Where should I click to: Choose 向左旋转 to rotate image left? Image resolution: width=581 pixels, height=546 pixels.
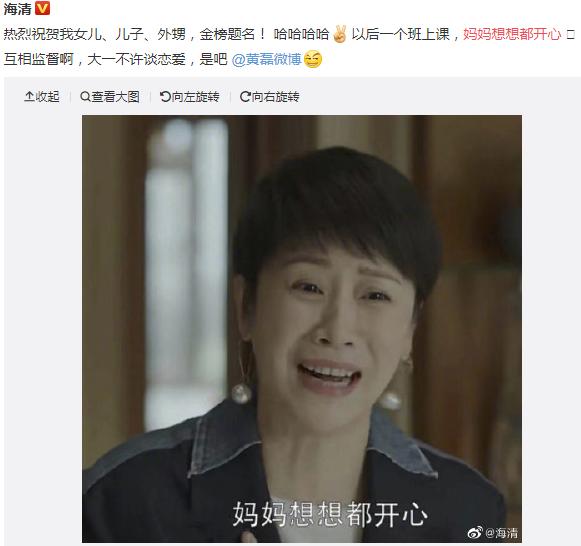click(x=195, y=97)
